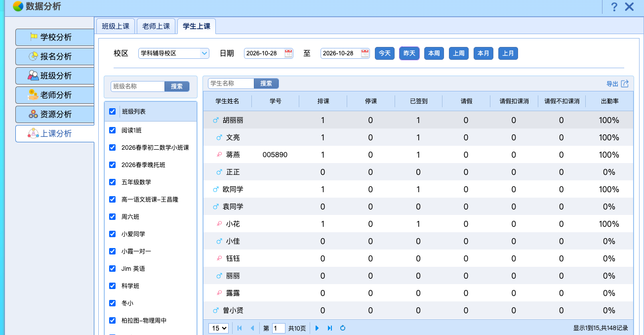Select the 学生上课 tab

pos(197,26)
